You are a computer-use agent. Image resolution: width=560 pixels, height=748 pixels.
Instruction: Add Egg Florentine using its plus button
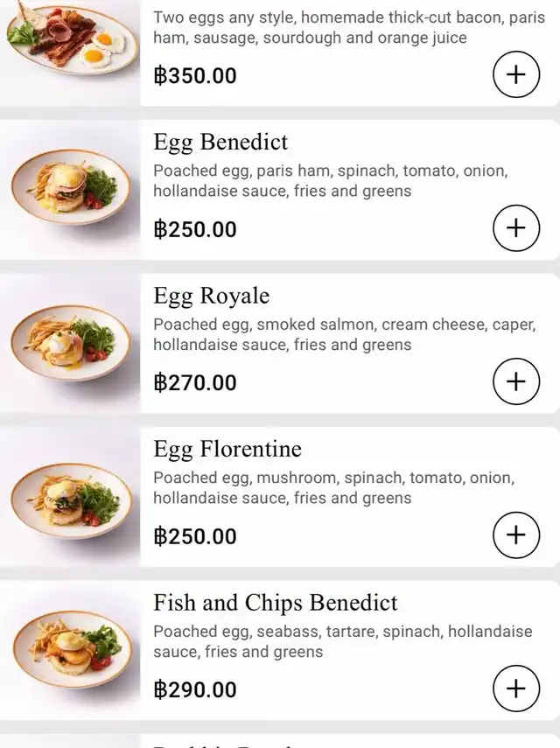(x=516, y=535)
